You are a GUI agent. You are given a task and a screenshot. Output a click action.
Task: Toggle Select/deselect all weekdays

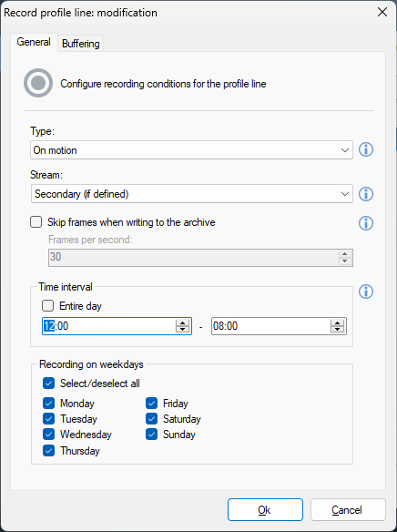tap(49, 384)
